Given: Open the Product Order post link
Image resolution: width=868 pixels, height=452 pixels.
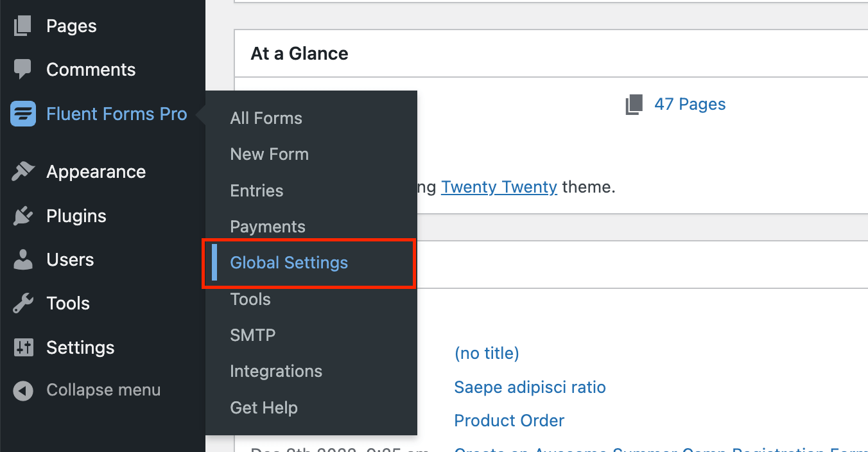Looking at the screenshot, I should [x=509, y=421].
